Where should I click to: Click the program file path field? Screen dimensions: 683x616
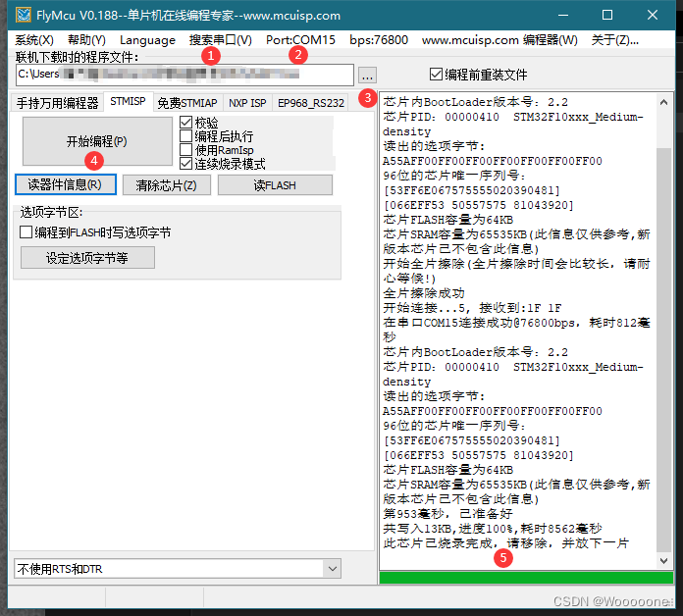pos(184,75)
